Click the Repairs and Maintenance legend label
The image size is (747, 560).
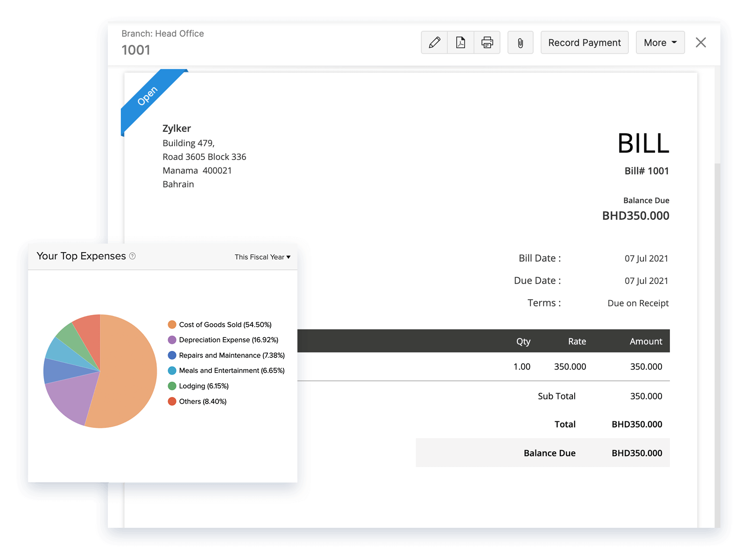click(231, 355)
